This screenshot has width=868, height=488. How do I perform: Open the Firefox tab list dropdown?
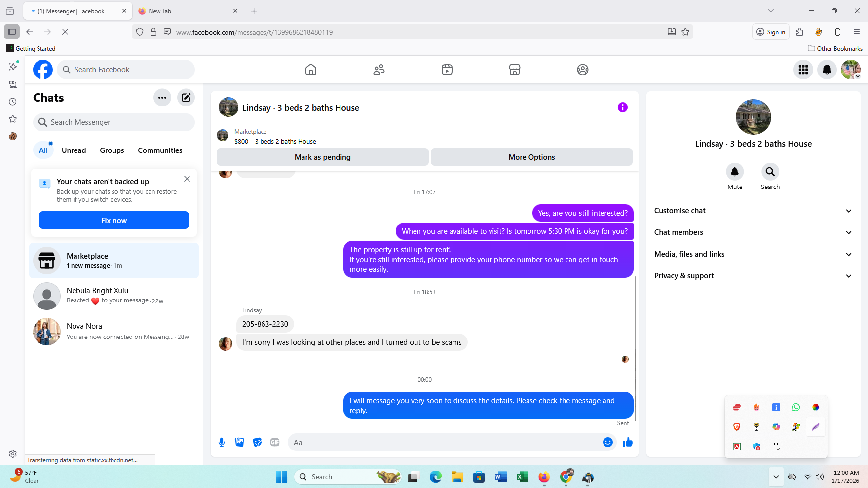tap(771, 11)
